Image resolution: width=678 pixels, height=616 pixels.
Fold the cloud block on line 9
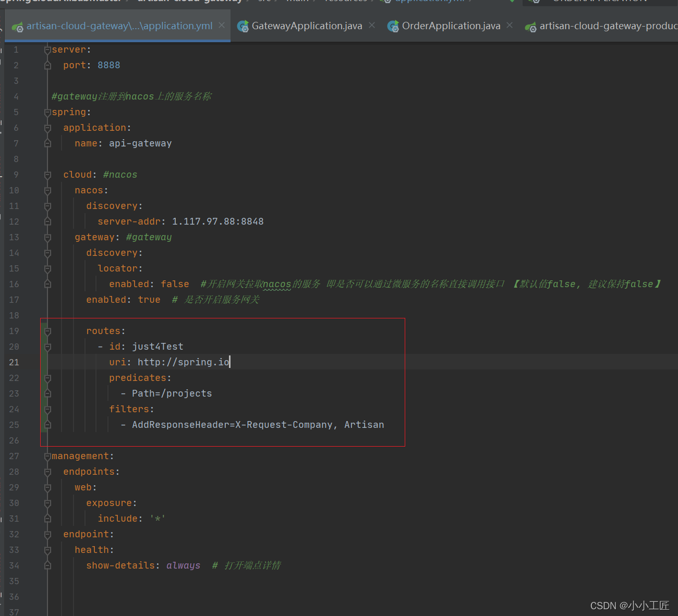pos(47,175)
